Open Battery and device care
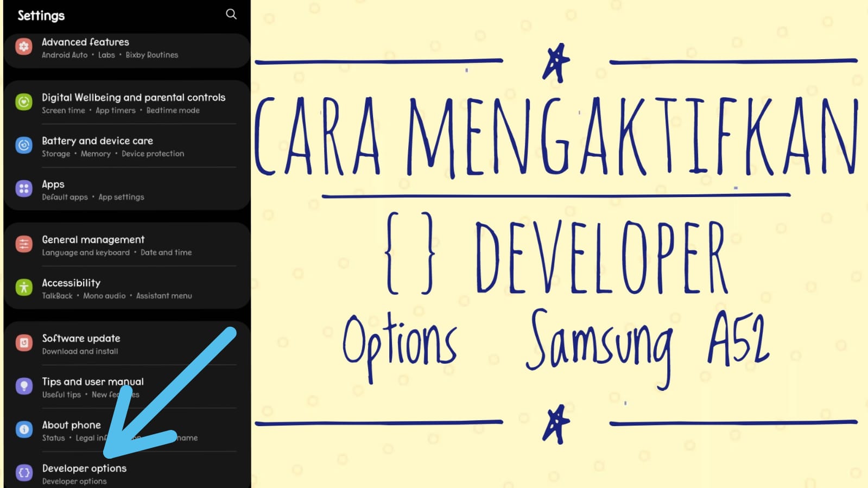Image resolution: width=868 pixels, height=488 pixels. (127, 146)
